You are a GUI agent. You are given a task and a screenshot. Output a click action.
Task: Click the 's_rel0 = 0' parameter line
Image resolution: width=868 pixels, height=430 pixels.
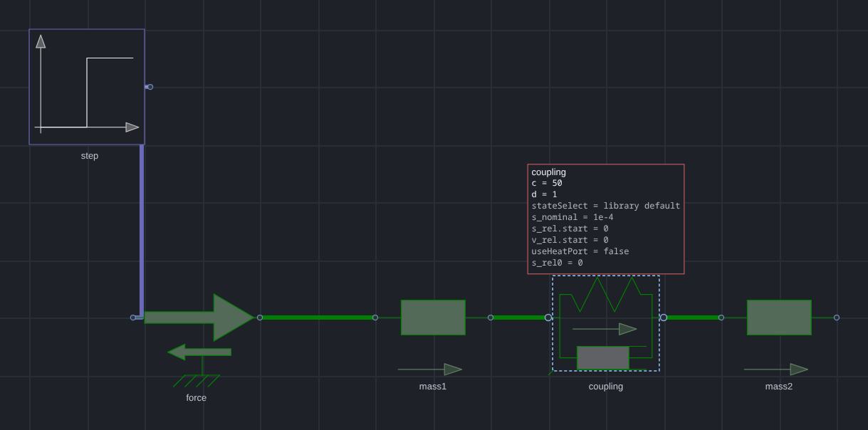coord(558,263)
